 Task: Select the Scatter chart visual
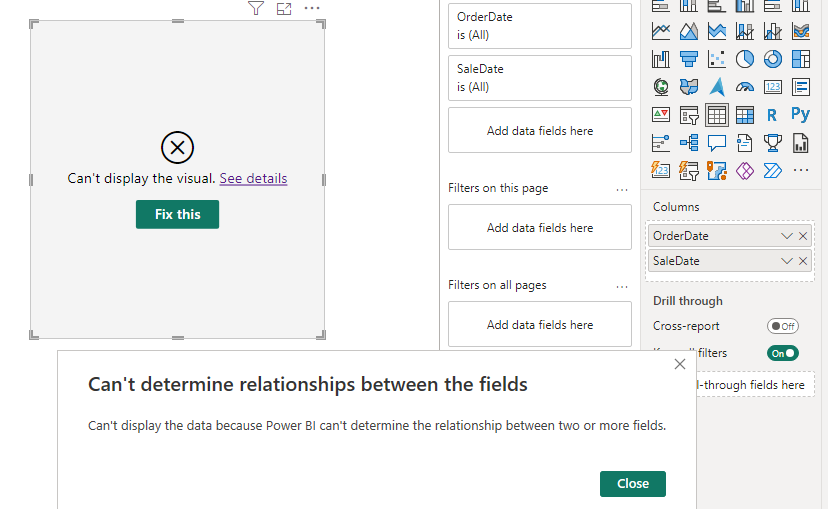717,59
